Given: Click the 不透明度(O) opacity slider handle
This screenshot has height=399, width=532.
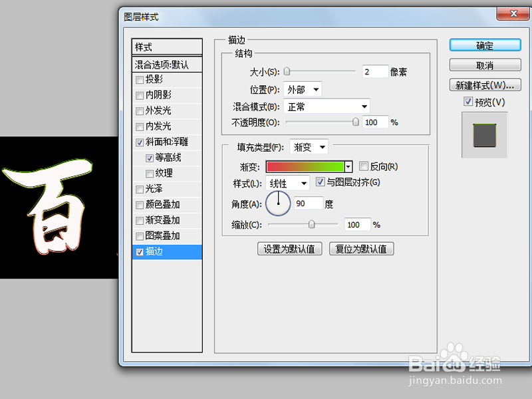Looking at the screenshot, I should pos(356,122).
